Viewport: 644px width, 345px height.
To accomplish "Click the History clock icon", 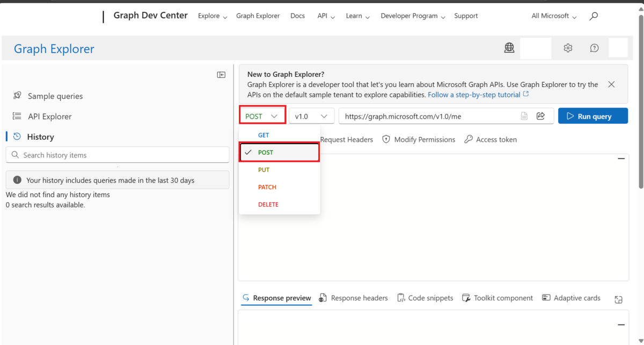I will [17, 136].
